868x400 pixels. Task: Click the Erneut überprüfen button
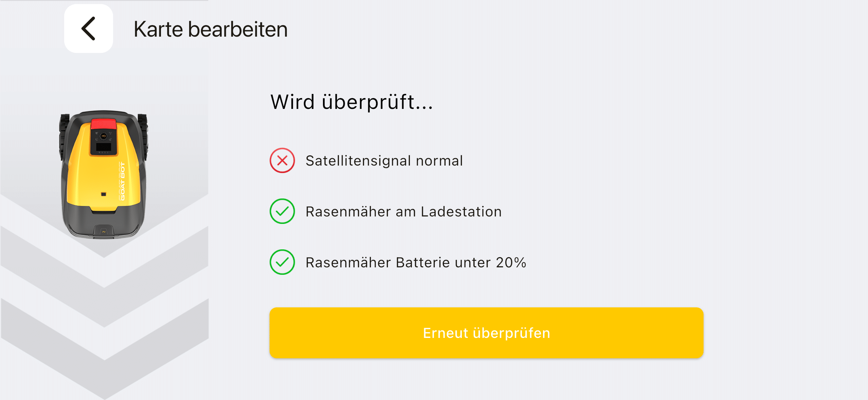(x=486, y=333)
